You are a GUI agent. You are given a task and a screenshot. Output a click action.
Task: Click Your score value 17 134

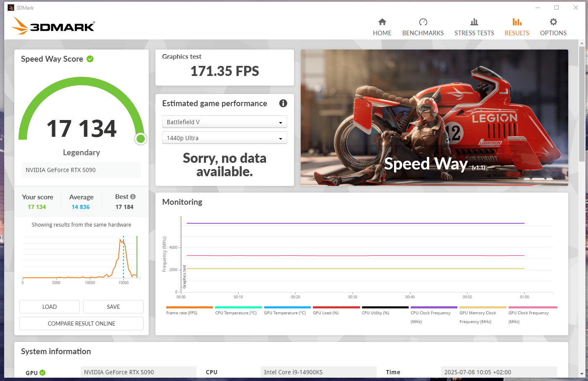tap(37, 207)
